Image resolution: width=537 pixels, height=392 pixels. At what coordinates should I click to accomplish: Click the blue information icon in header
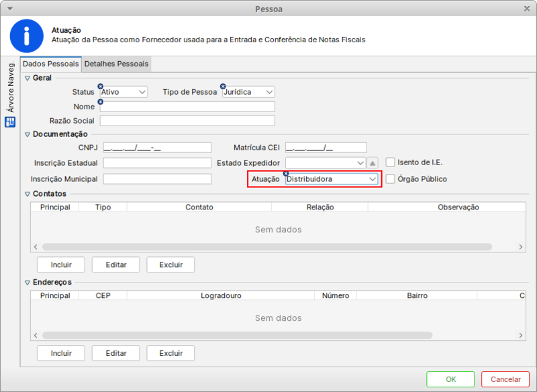27,36
